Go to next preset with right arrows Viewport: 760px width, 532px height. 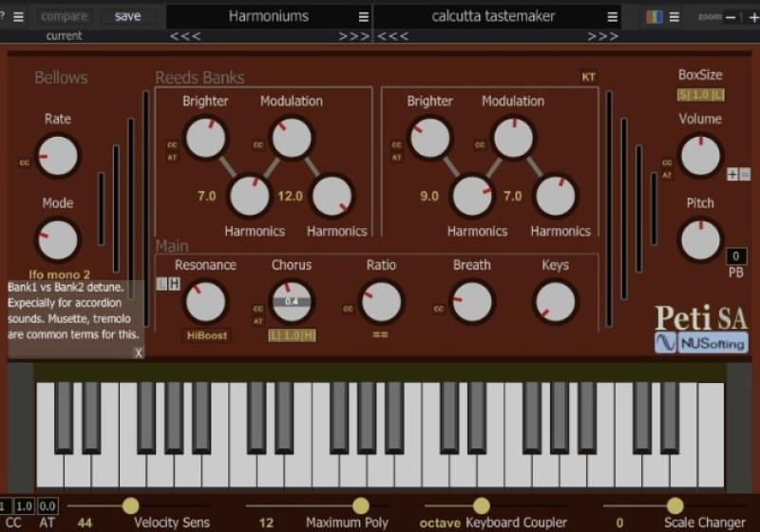tap(602, 36)
